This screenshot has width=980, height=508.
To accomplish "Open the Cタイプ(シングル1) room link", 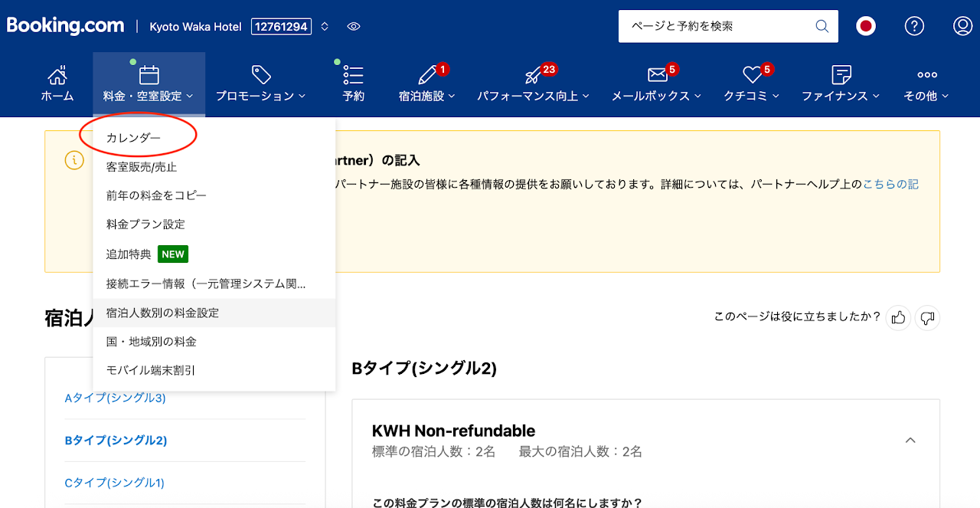I will click(x=115, y=483).
